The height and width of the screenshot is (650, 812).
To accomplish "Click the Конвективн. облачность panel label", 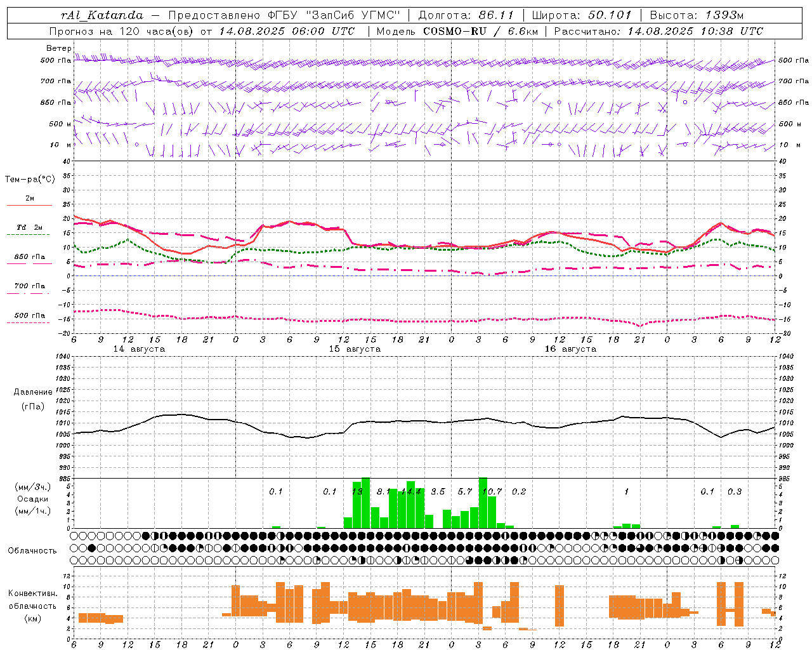I will [32, 600].
